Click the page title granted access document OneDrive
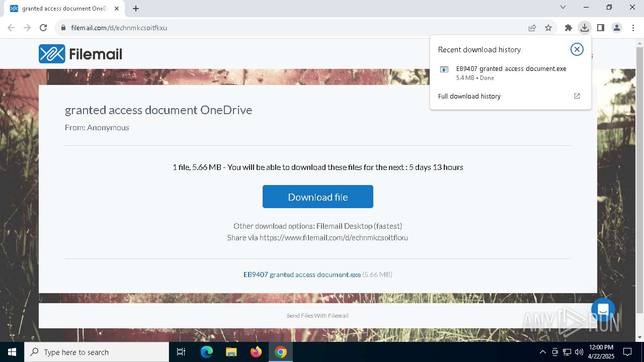 158,110
